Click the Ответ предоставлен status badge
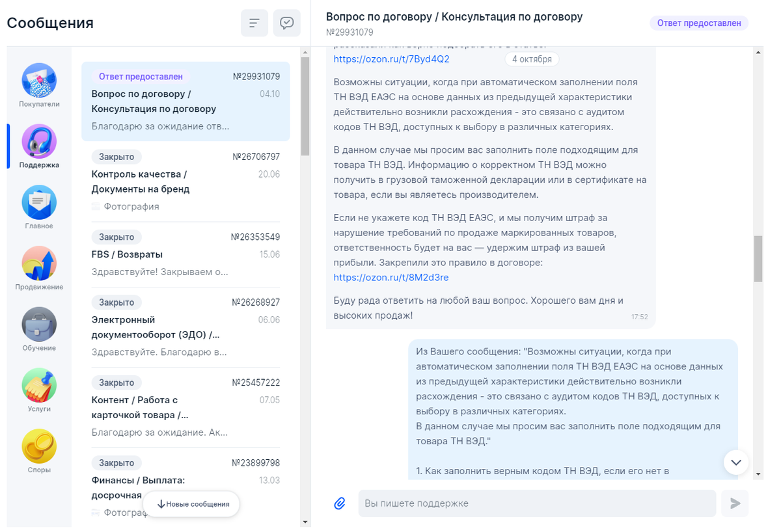Viewport: 781px width, 532px height. click(698, 23)
